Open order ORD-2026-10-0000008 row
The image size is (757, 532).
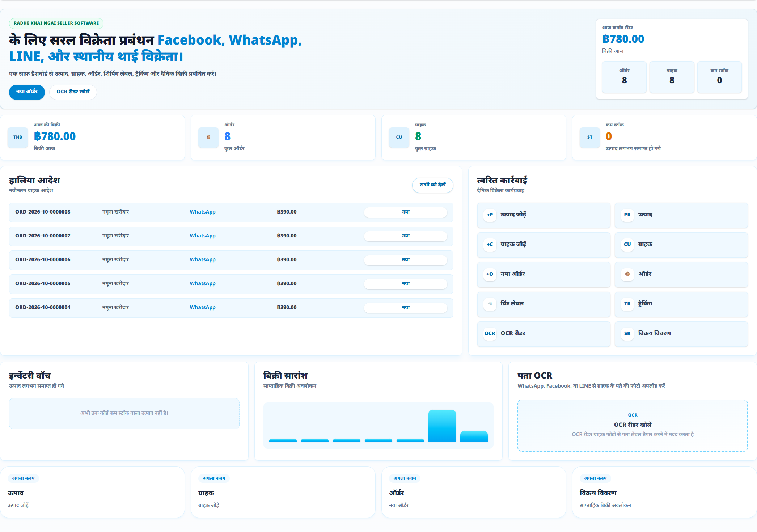pyautogui.click(x=231, y=212)
